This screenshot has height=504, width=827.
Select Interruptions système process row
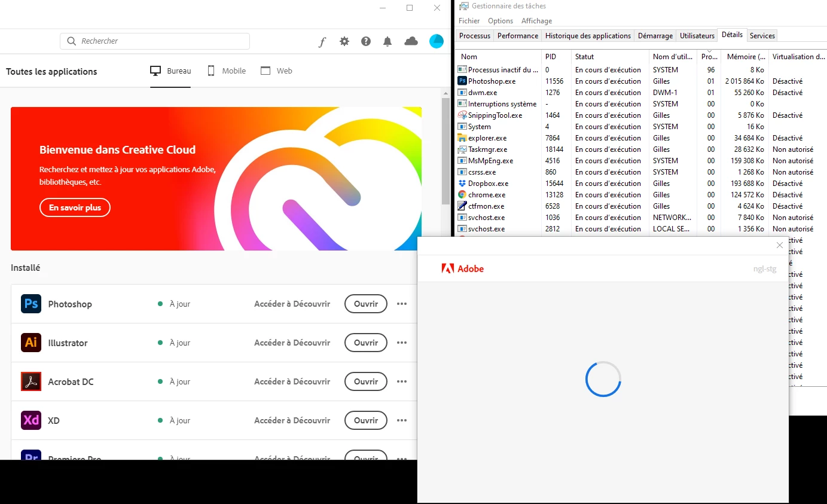point(640,103)
